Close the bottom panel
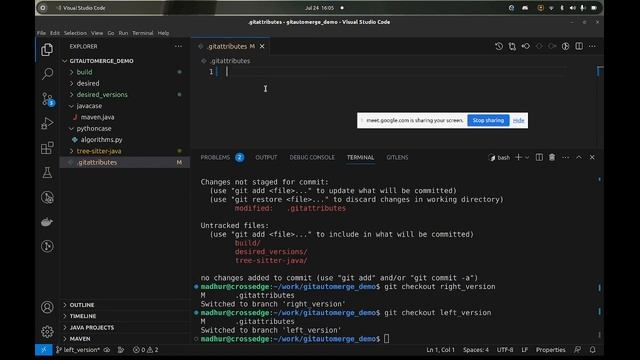The height and width of the screenshot is (360, 640). point(592,157)
